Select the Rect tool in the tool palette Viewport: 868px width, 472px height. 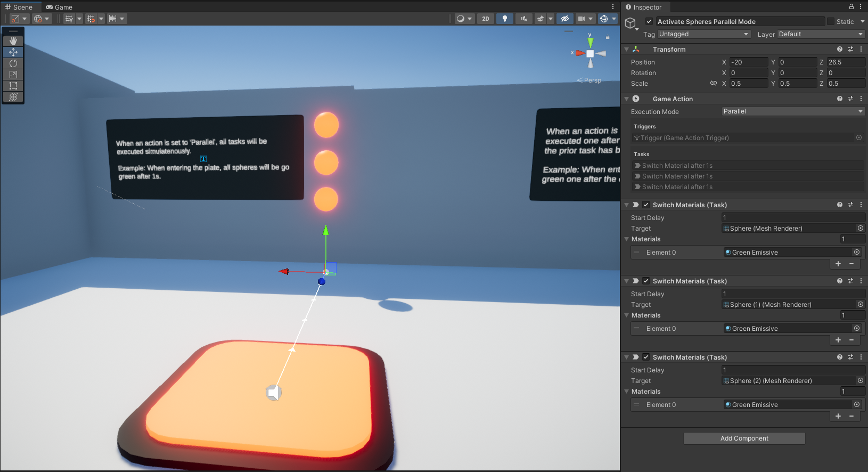(x=13, y=86)
